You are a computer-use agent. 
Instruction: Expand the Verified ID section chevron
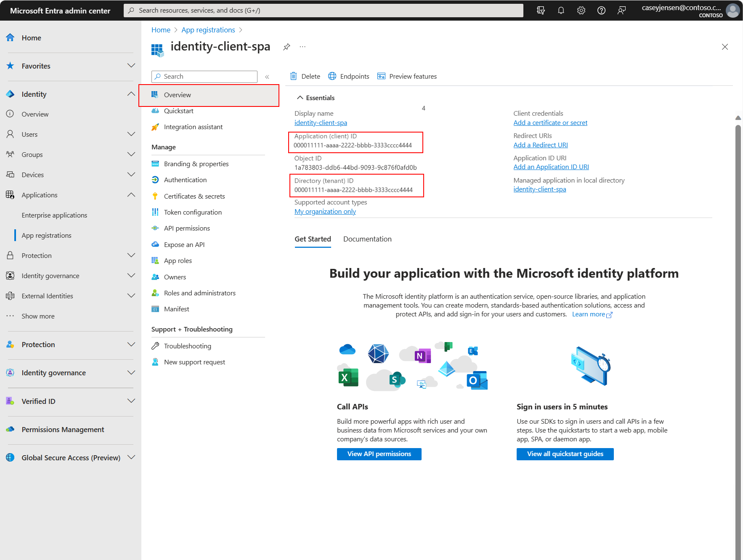click(x=131, y=401)
